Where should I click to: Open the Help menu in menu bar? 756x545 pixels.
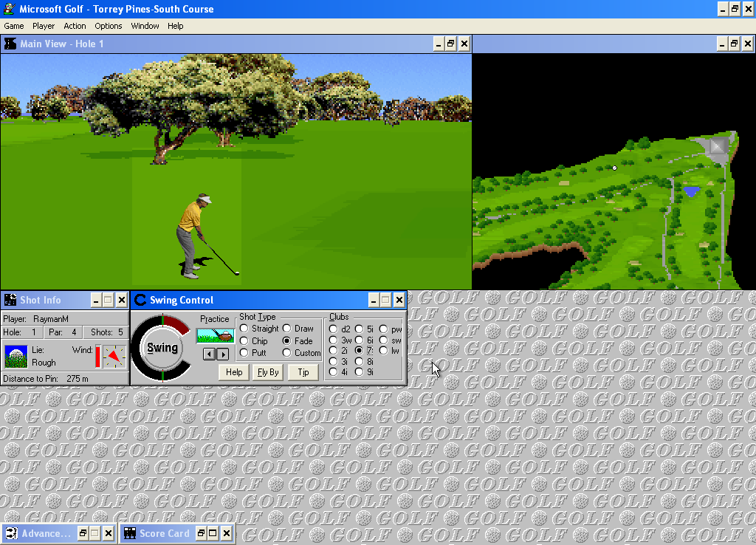[x=176, y=26]
